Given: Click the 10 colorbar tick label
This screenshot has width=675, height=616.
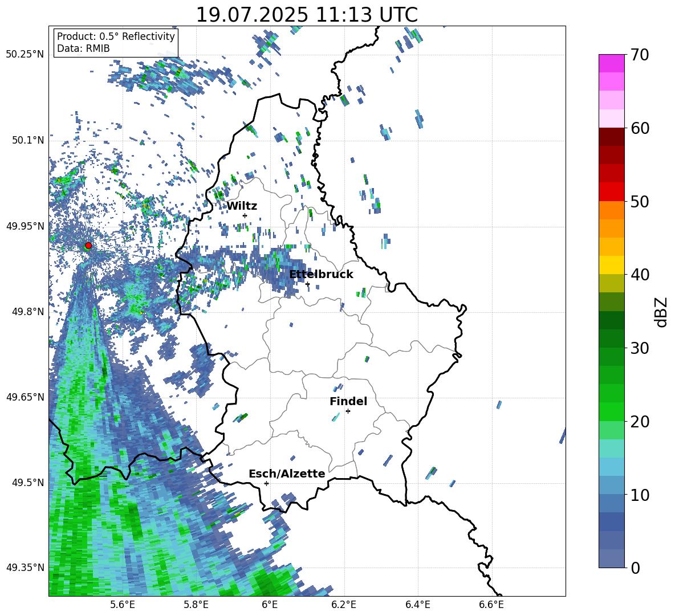Looking at the screenshot, I should tap(640, 495).
